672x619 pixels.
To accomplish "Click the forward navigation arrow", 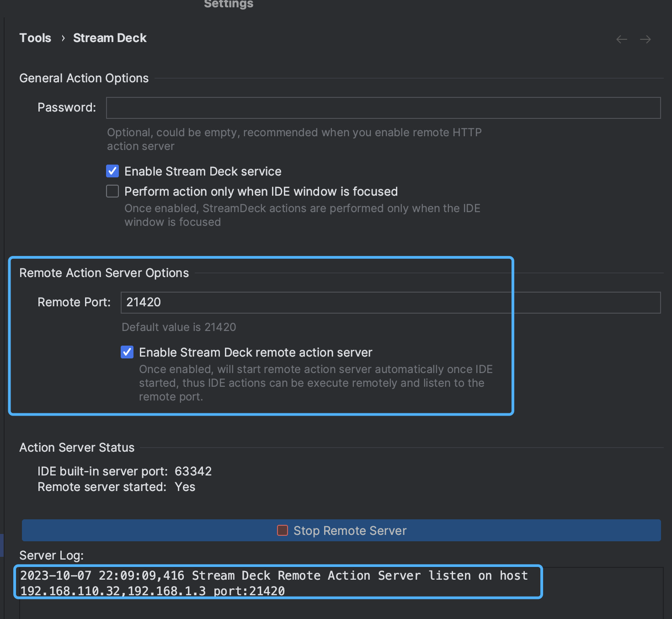I will tap(645, 39).
